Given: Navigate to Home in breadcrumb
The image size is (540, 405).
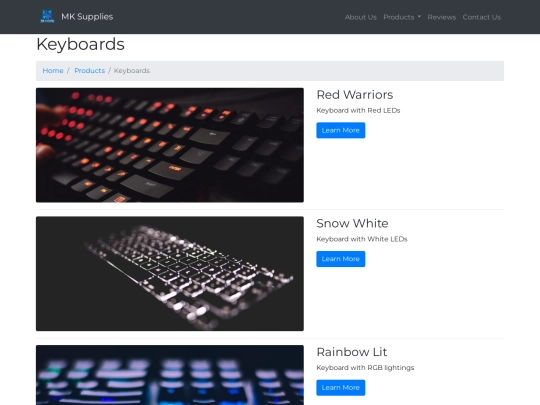Looking at the screenshot, I should 53,71.
